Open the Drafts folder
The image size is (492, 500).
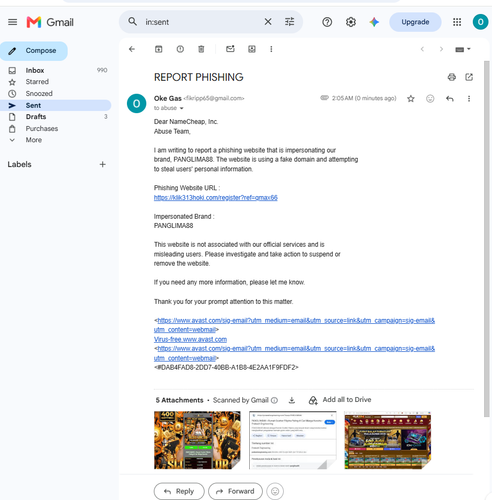(55, 117)
